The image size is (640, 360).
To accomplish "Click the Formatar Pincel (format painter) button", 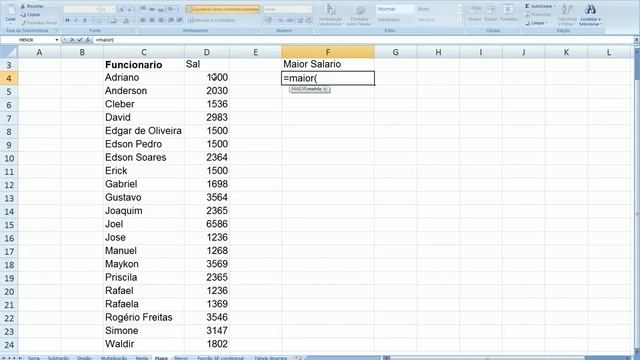I will click(x=39, y=22).
